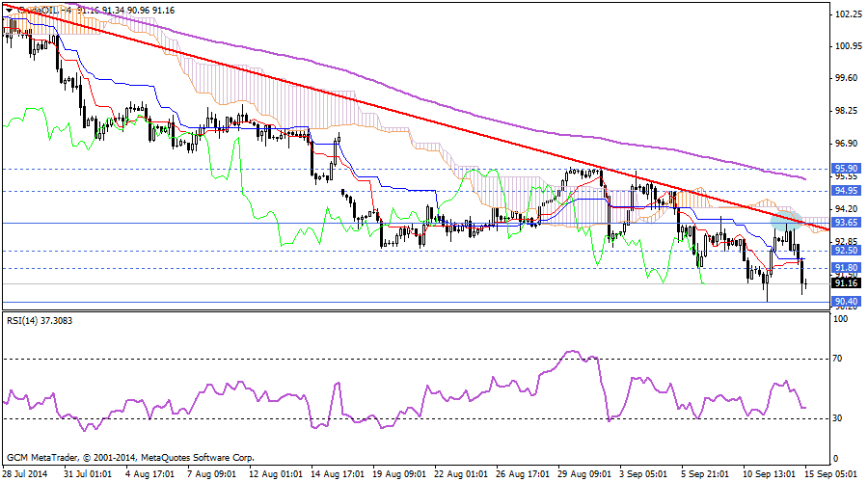Select the 90.40 support level label
Screen dimensions: 868x482
(846, 302)
